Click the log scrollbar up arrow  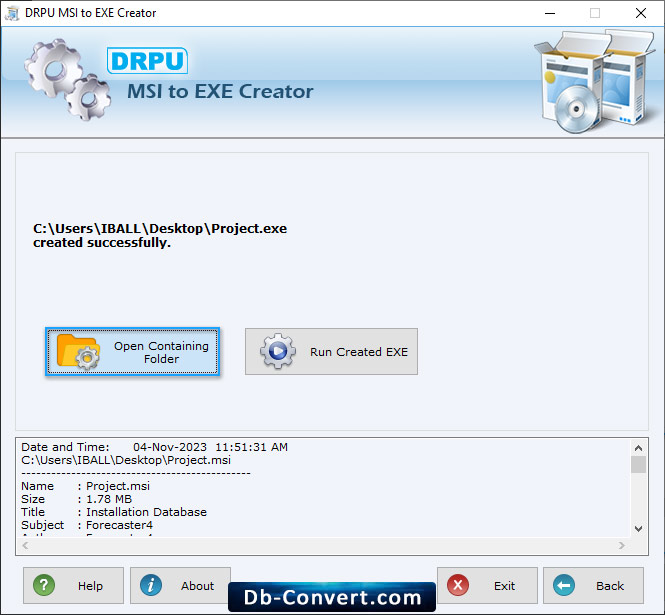coord(638,448)
